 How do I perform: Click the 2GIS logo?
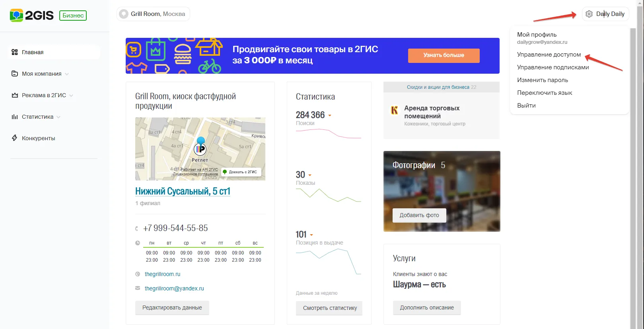[x=31, y=16]
